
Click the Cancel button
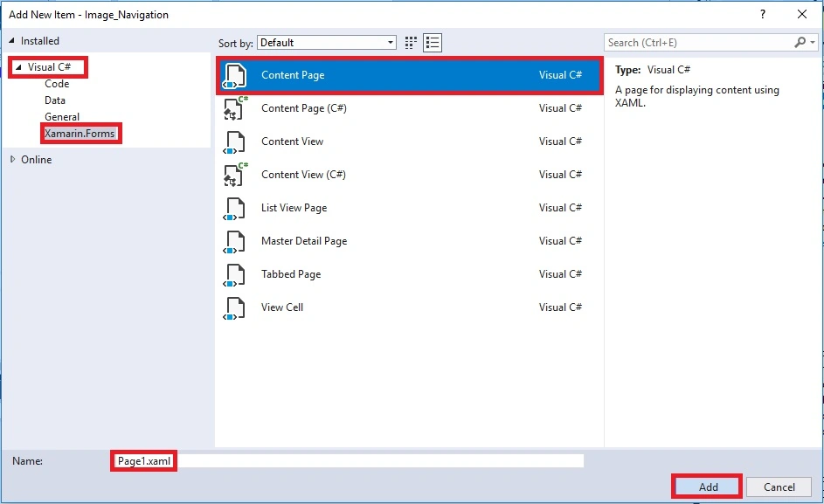pos(779,487)
